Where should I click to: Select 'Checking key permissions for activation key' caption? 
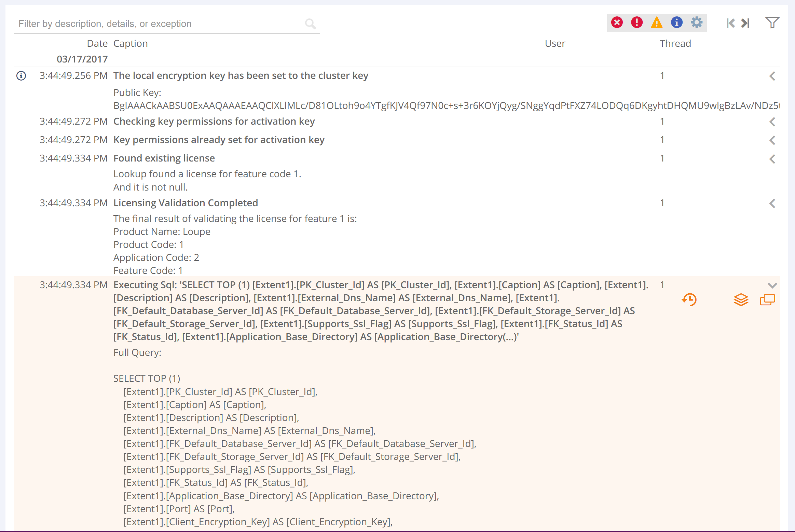click(214, 121)
